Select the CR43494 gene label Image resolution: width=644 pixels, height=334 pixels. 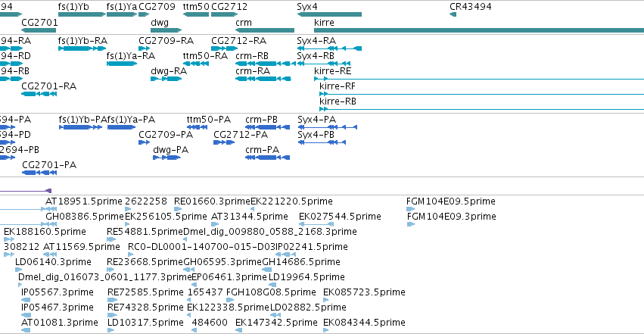470,7
